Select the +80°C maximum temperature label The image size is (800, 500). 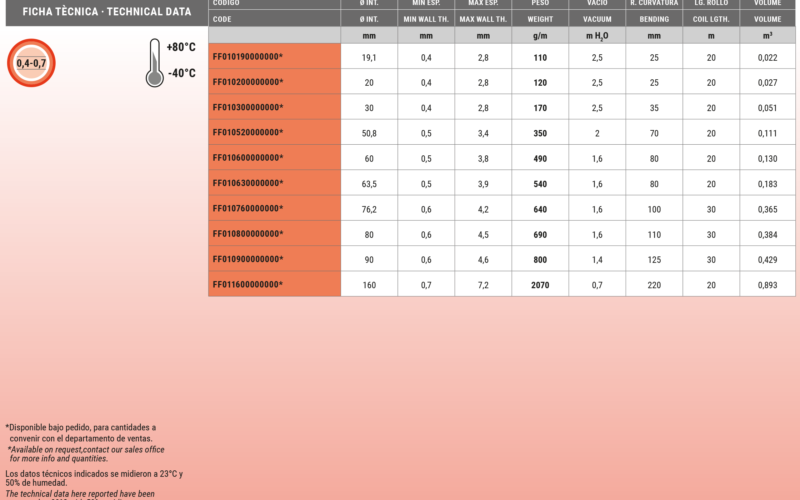[x=181, y=47]
